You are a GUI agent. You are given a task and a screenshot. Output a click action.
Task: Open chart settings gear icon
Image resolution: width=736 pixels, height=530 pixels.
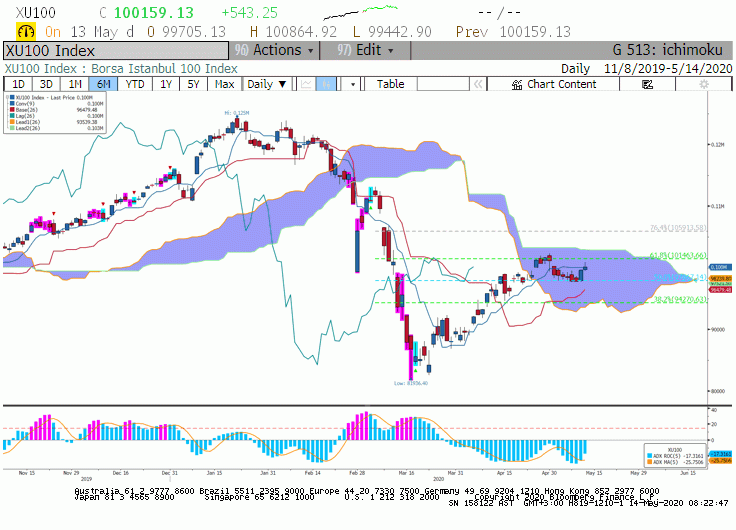tap(703, 84)
